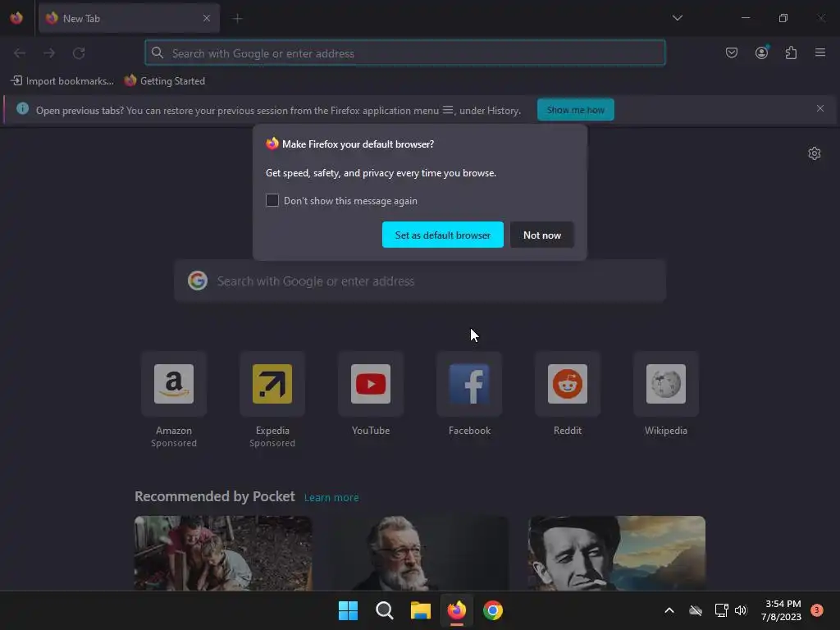
Task: Click the Google search box on the page
Action: click(x=420, y=281)
